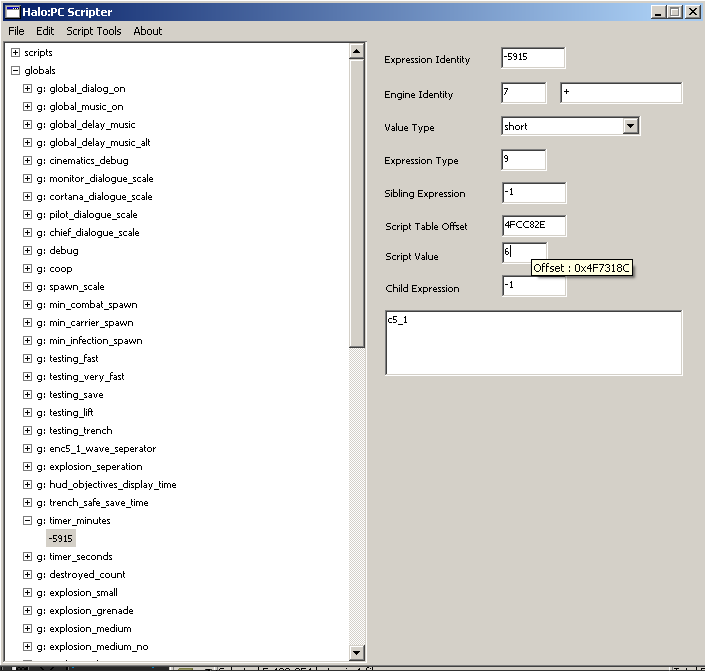This screenshot has width=705, height=671.
Task: Expand the scripts tree node
Action: (x=15, y=52)
